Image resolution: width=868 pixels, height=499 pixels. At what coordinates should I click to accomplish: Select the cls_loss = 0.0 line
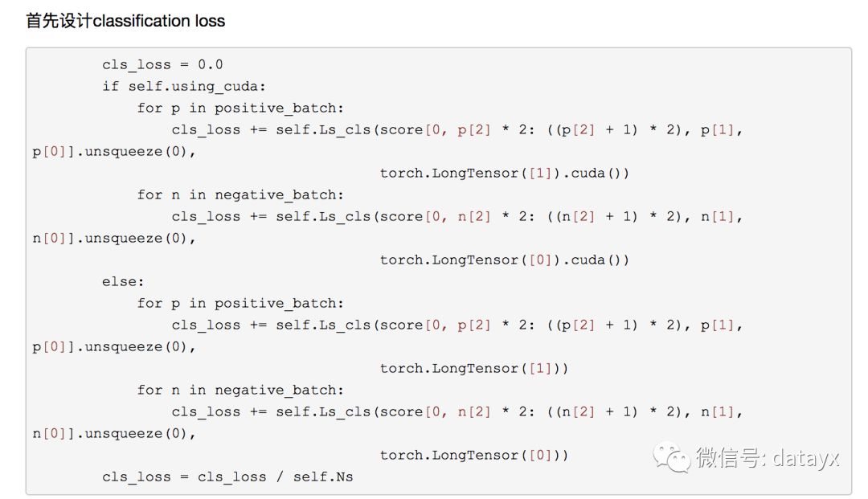[162, 65]
